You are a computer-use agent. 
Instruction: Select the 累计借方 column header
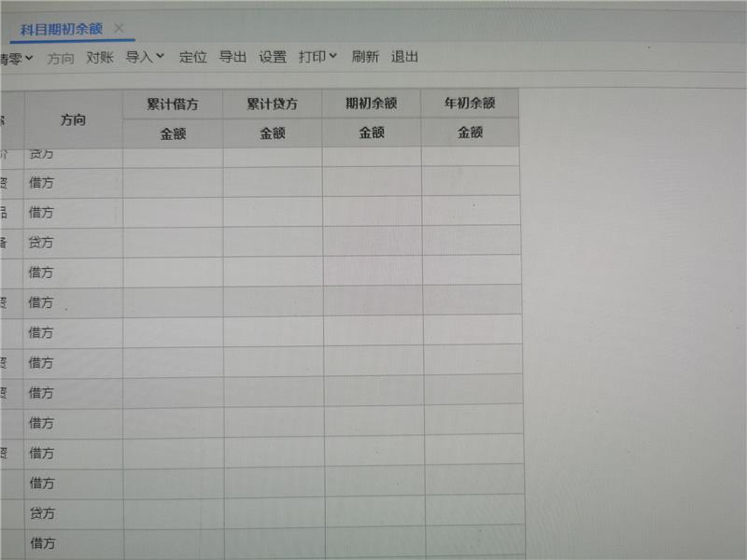[173, 104]
